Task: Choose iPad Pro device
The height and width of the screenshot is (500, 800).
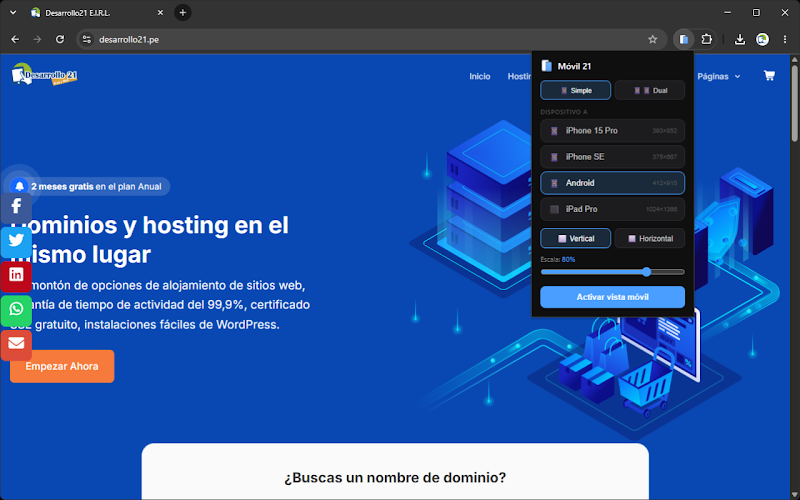Action: 613,209
